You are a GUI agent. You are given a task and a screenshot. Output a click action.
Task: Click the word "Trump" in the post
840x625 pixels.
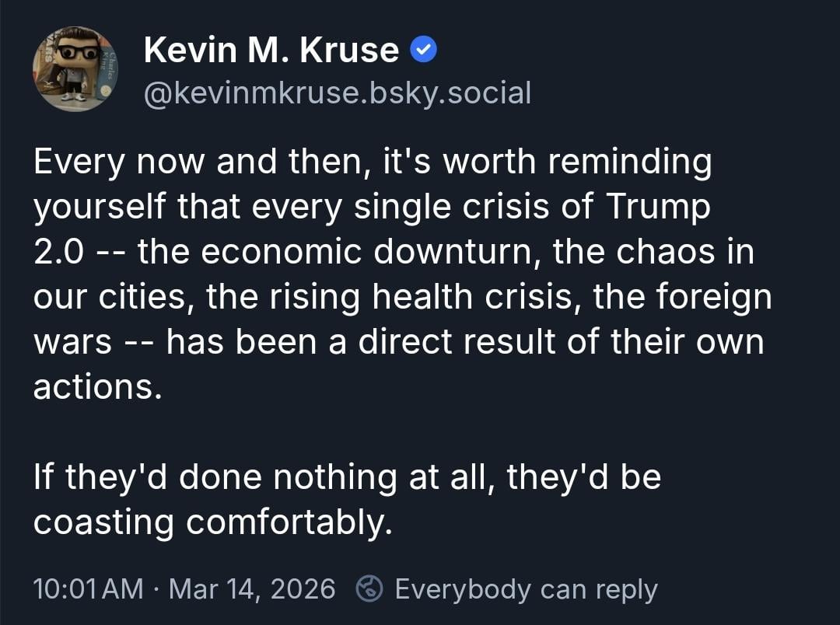pos(658,208)
